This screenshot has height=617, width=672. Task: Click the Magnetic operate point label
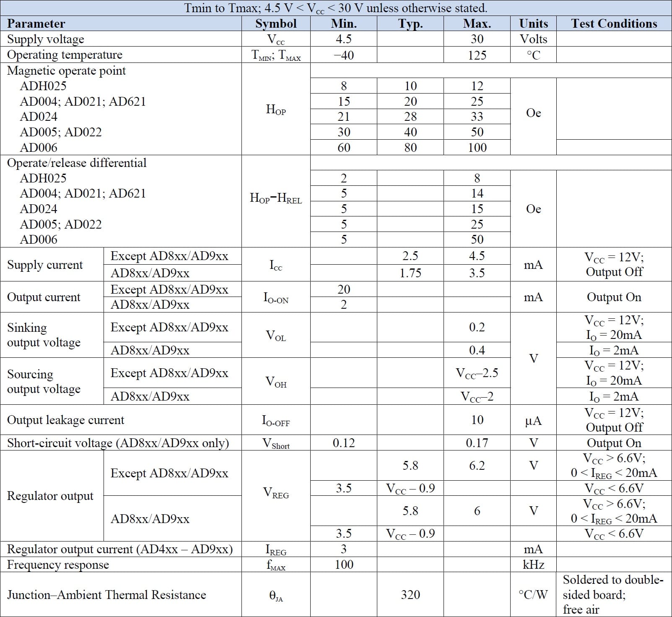tap(66, 70)
